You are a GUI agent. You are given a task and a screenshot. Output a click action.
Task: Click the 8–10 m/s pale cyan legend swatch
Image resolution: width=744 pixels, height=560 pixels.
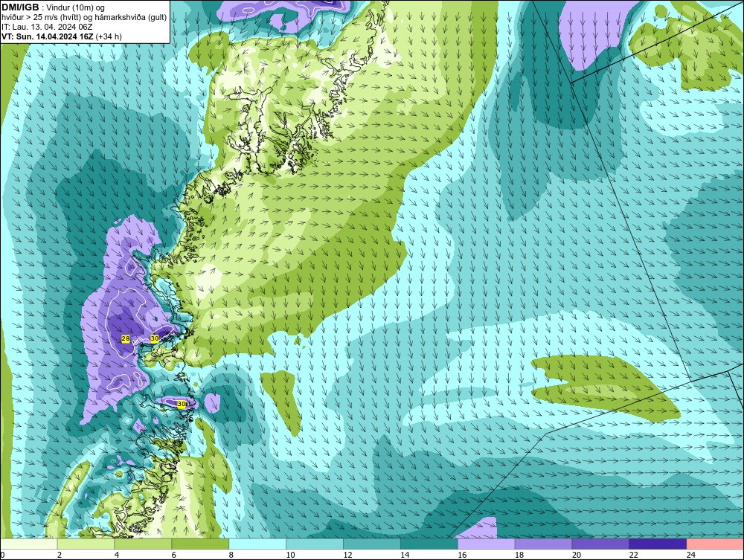pyautogui.click(x=257, y=544)
